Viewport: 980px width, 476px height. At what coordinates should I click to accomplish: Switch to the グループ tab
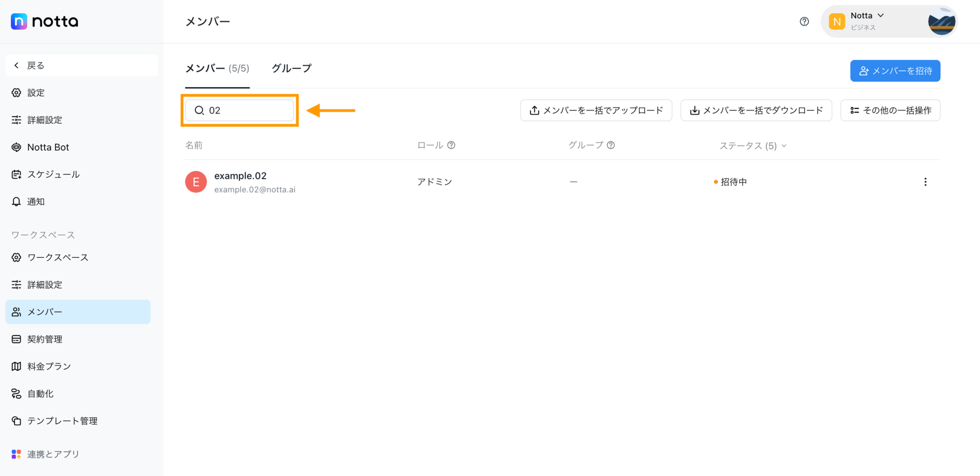[x=292, y=69]
